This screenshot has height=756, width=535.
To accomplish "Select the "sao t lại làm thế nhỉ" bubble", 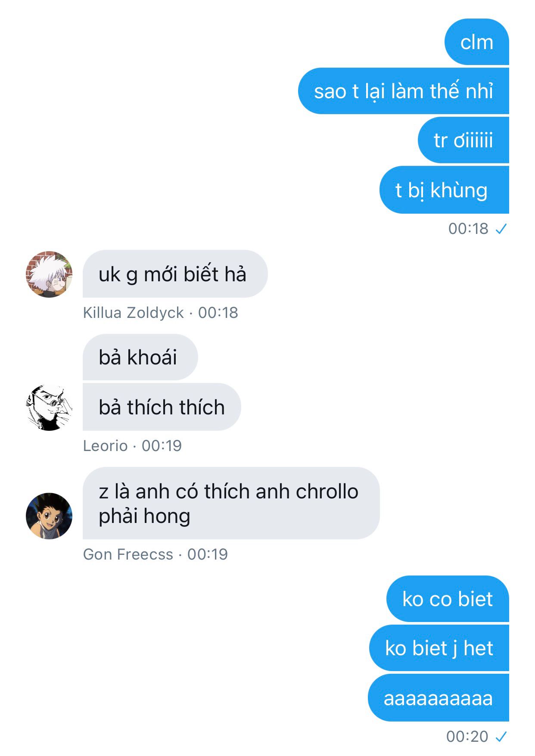I will (403, 91).
